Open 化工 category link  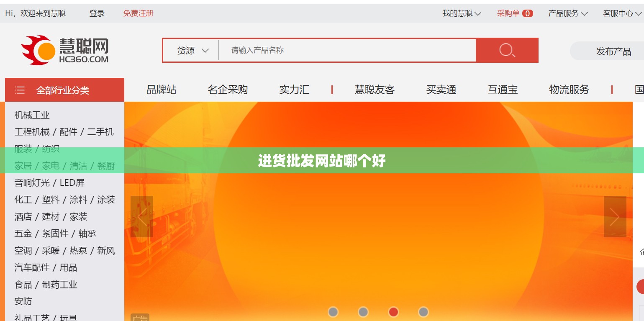[23, 200]
